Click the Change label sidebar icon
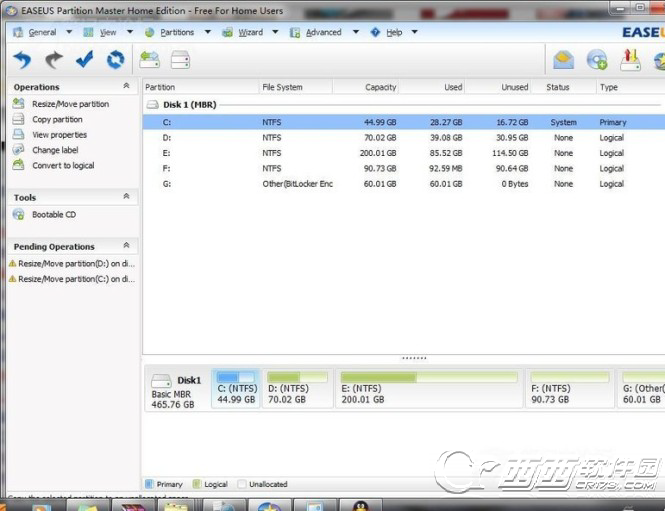The height and width of the screenshot is (511, 665). point(18,150)
